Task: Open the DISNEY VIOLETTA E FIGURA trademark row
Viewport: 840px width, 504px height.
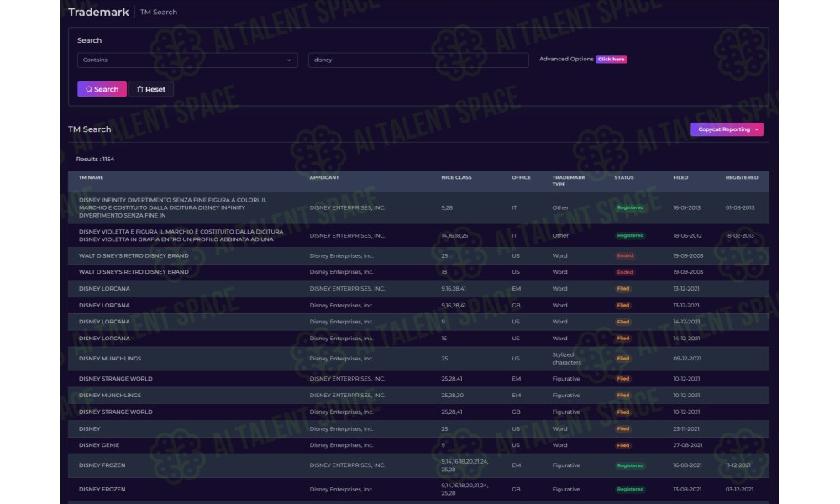Action: 418,236
